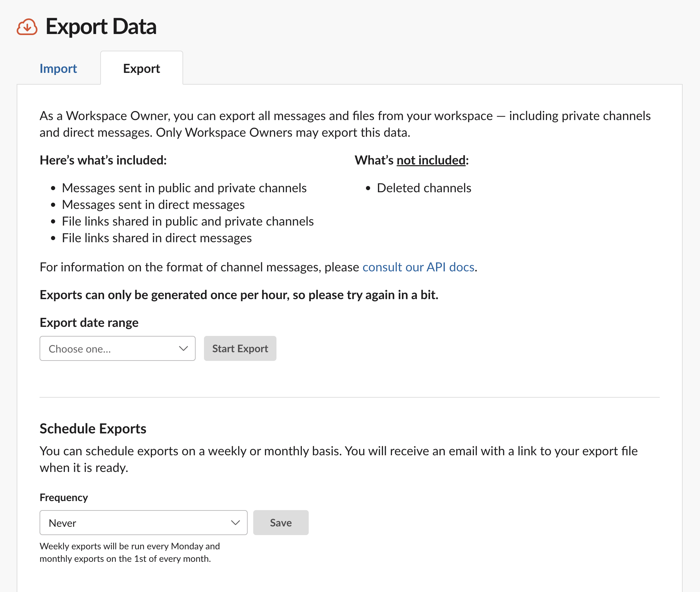The height and width of the screenshot is (592, 700).
Task: Click the Export Data page title
Action: click(101, 27)
